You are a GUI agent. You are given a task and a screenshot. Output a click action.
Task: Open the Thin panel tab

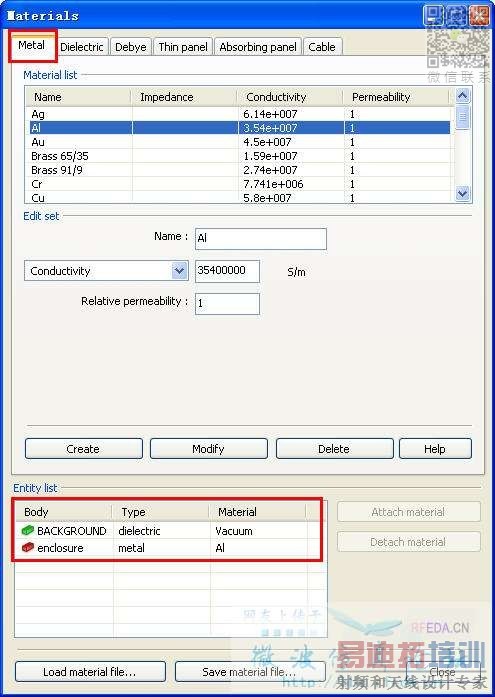[183, 47]
